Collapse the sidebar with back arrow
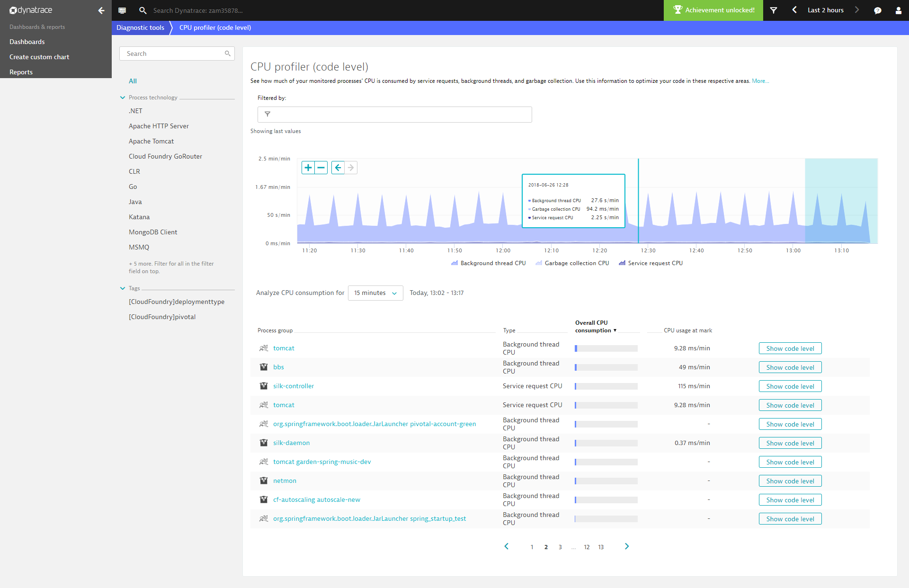Screen dimensions: 909x588 [x=101, y=10]
